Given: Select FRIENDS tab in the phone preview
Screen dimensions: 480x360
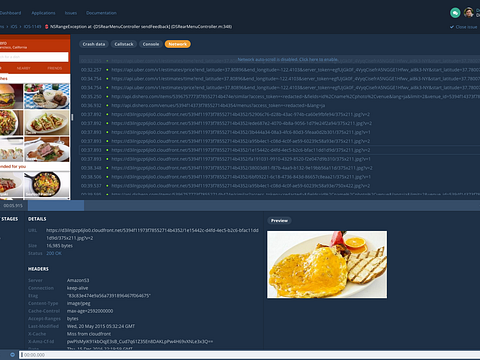Looking at the screenshot, I should point(55,68).
